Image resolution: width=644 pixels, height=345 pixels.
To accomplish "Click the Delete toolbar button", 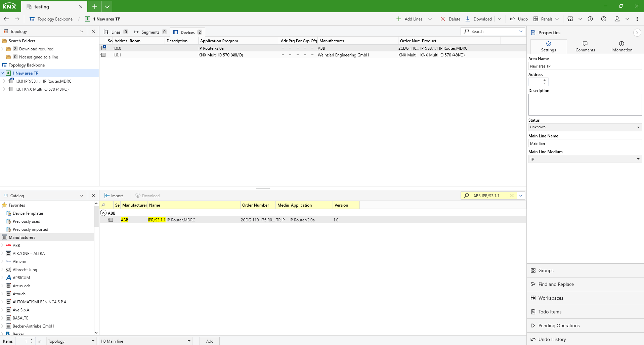I will click(450, 19).
